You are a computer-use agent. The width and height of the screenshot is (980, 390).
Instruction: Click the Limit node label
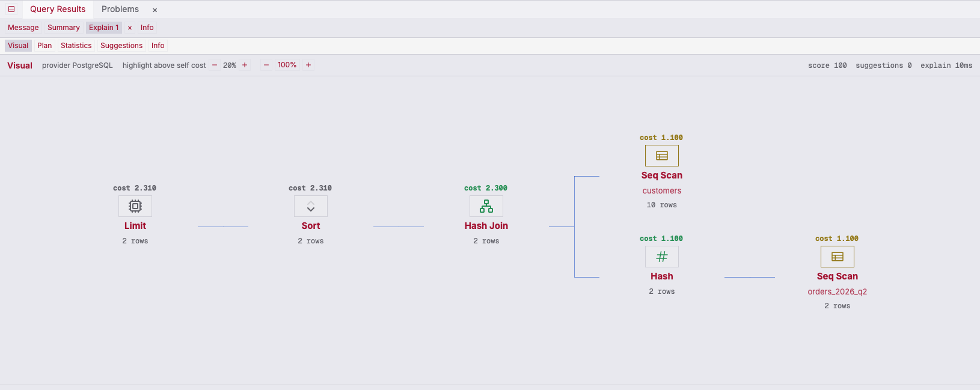click(135, 226)
